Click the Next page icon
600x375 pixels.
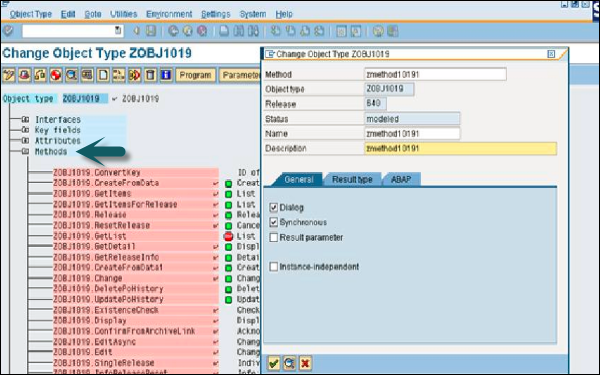(305, 31)
